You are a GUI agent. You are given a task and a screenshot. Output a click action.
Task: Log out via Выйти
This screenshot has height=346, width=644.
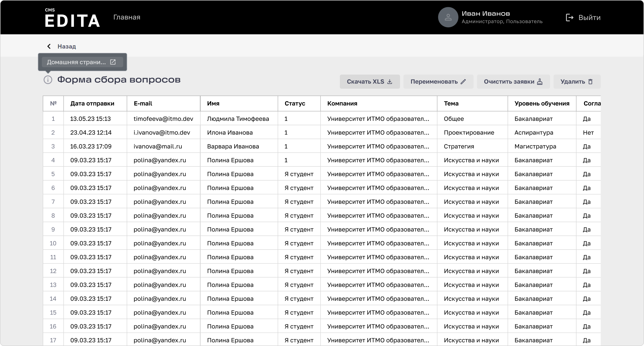(x=589, y=17)
